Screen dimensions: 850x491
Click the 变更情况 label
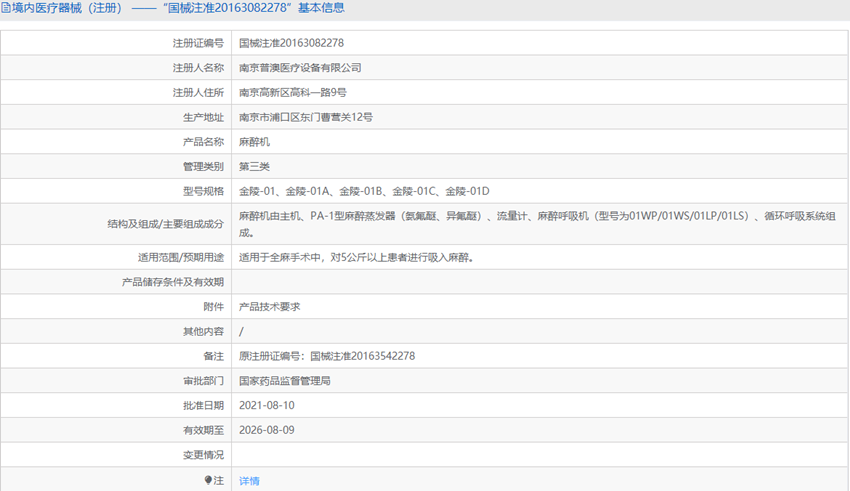(203, 455)
